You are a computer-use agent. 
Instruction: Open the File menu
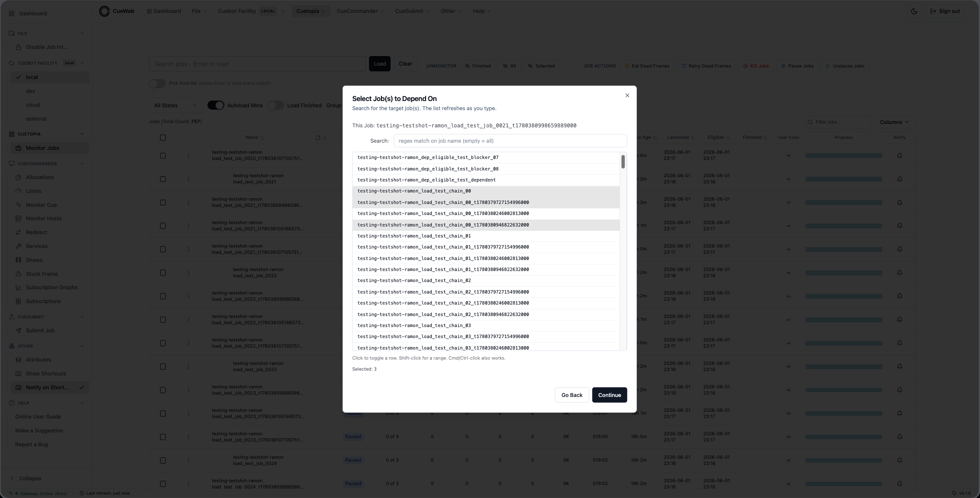tap(199, 11)
